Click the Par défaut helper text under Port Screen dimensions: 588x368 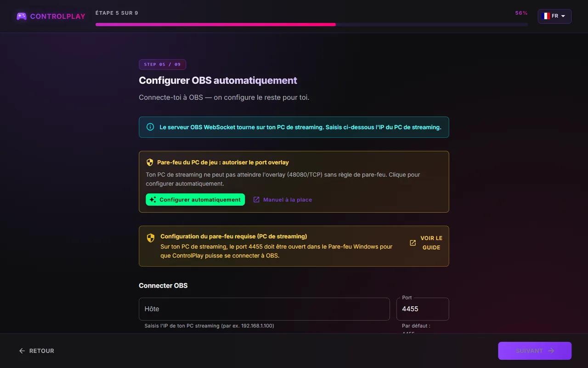(416, 329)
